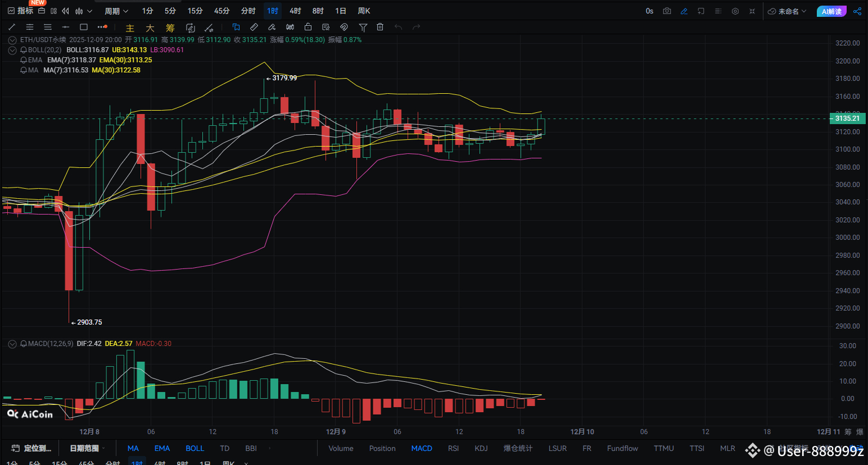Click the rewind replay icon
The height and width of the screenshot is (465, 868).
pyautogui.click(x=66, y=11)
